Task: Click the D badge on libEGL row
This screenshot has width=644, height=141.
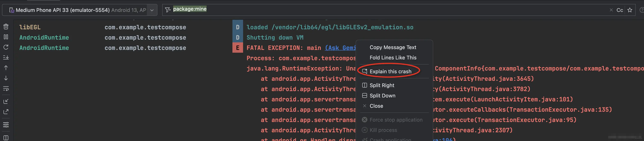Action: coord(237,27)
